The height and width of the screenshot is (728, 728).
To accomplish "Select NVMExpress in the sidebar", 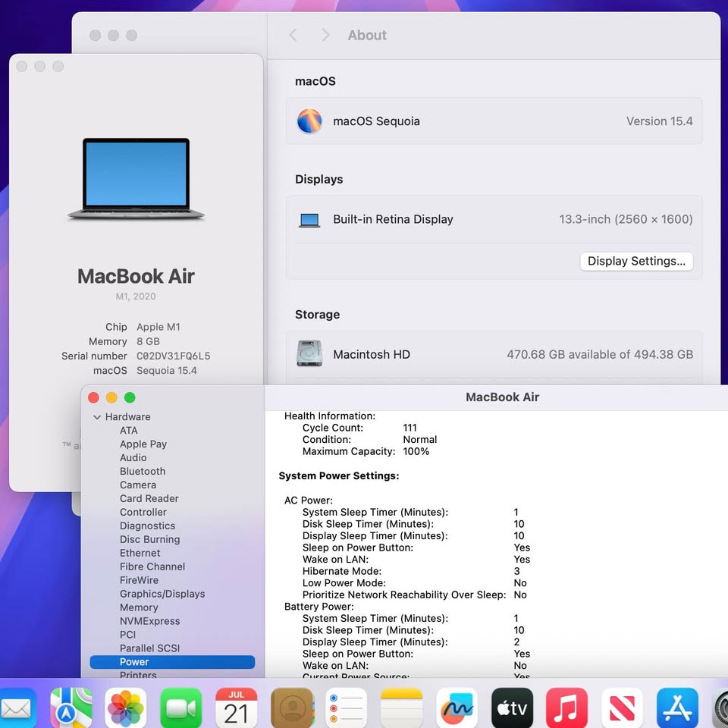I will point(149,621).
